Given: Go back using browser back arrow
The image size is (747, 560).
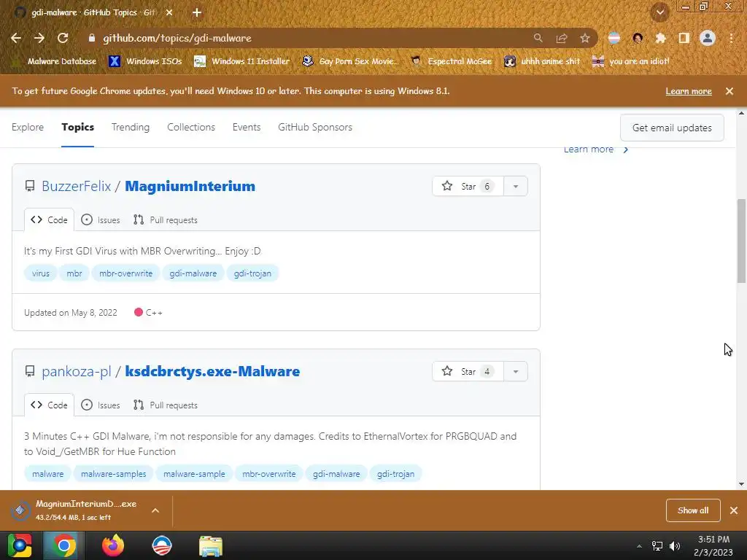Looking at the screenshot, I should [x=16, y=38].
